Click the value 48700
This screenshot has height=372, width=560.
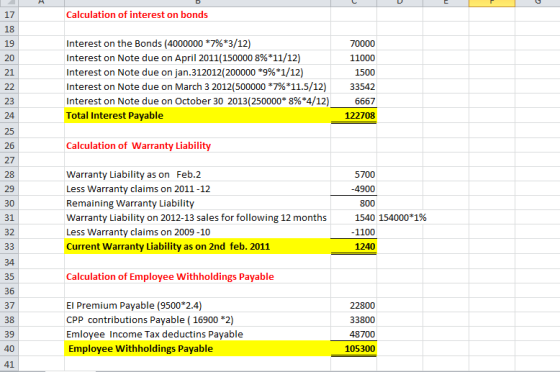pyautogui.click(x=362, y=335)
